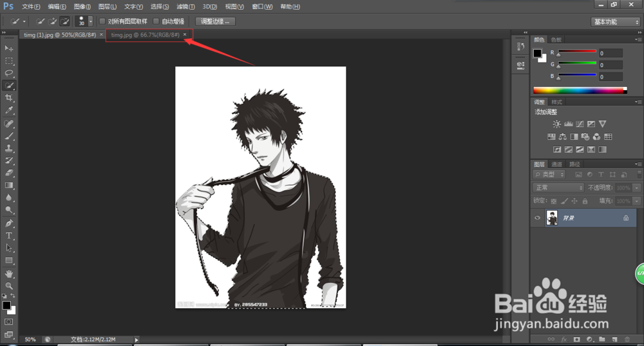This screenshot has height=346, width=644.
Task: Add a Levels adjustment
Action: (569, 124)
